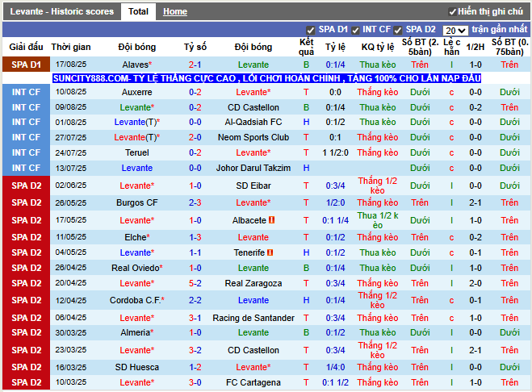The width and height of the screenshot is (532, 392).
Task: Click the KQ tỷ lệ column header
Action: [x=378, y=47]
